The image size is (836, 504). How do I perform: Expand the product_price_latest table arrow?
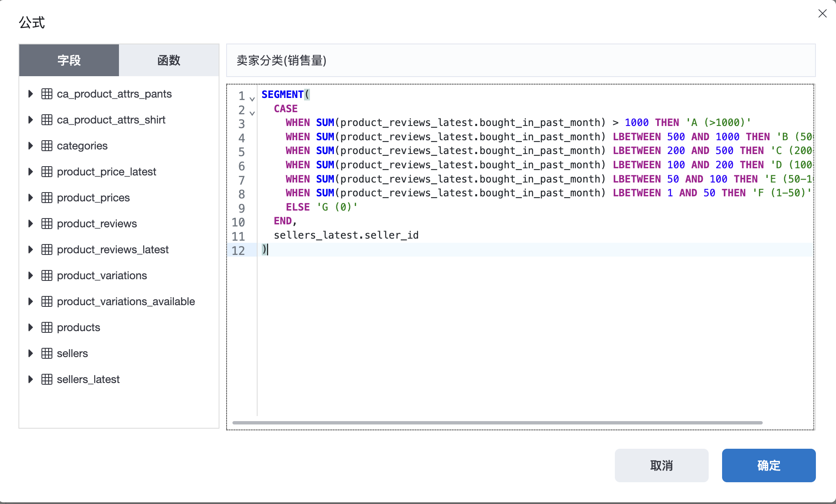coord(31,172)
